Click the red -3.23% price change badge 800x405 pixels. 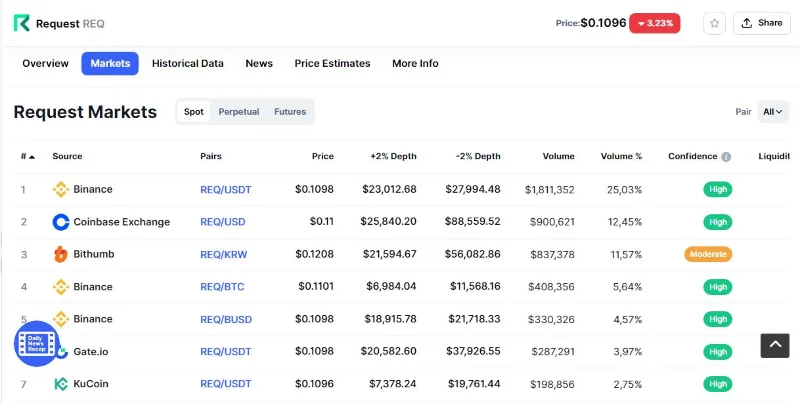(x=655, y=23)
